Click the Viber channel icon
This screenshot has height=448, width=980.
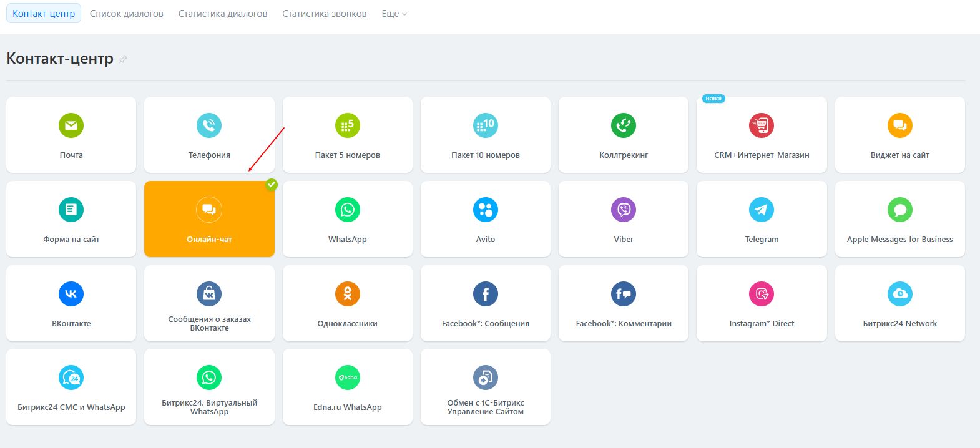pyautogui.click(x=623, y=210)
